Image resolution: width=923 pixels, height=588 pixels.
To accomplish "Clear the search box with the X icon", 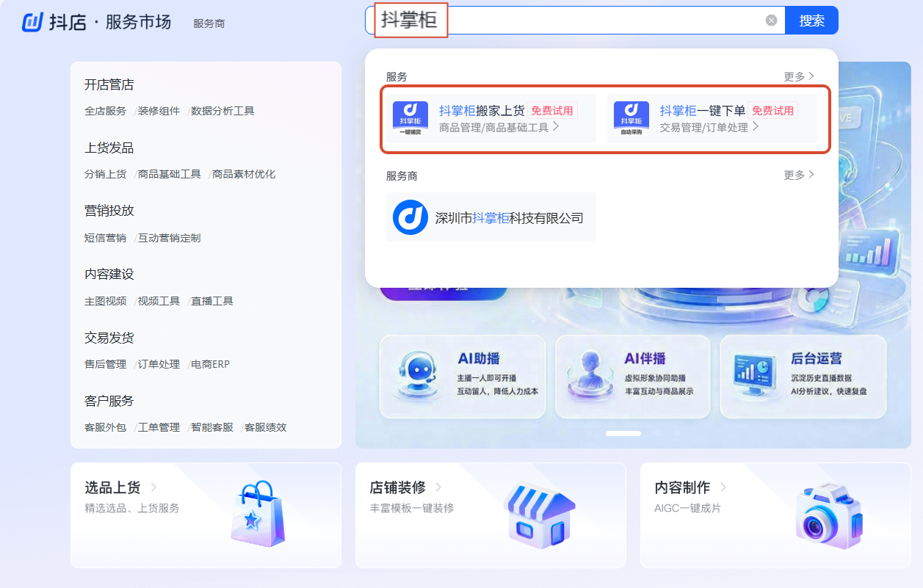I will 771,21.
